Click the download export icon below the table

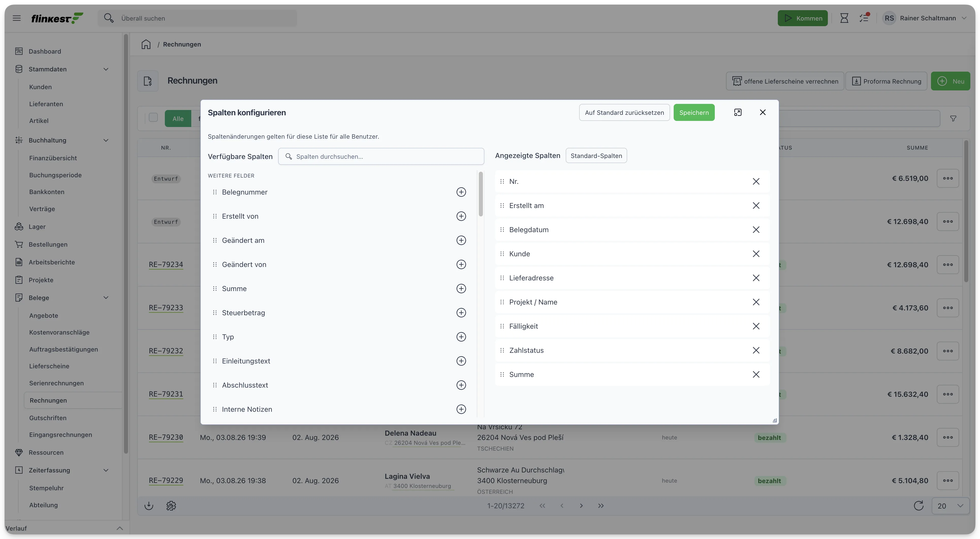[149, 505]
